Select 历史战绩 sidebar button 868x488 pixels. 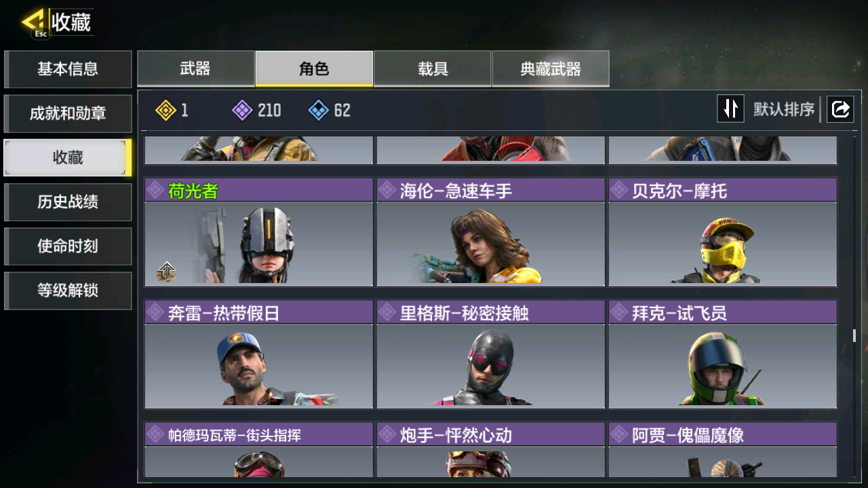68,202
